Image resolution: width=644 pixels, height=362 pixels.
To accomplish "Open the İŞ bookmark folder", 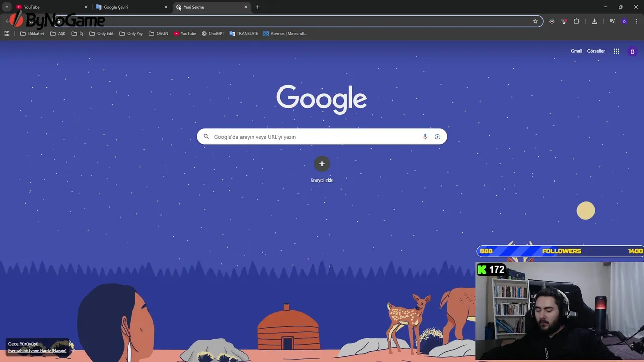I will tap(77, 34).
